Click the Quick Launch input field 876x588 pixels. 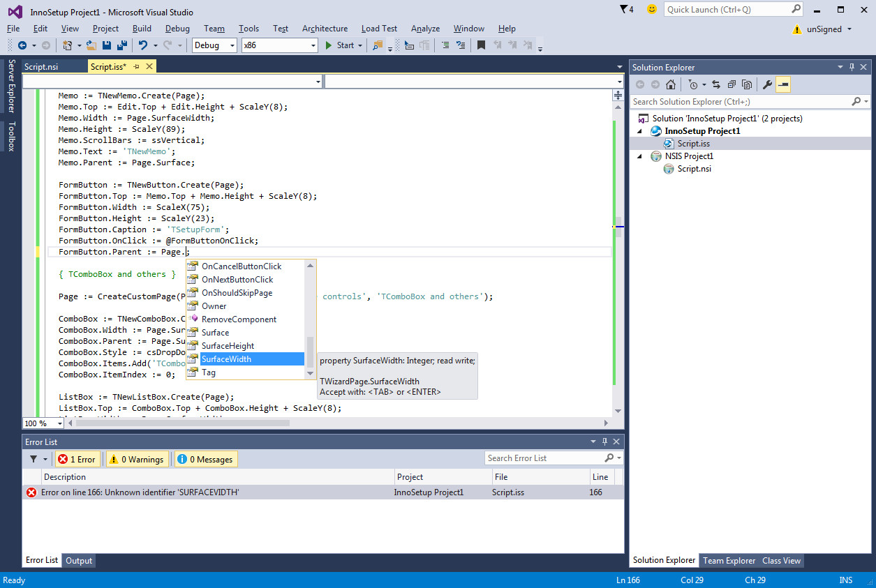[x=727, y=9]
